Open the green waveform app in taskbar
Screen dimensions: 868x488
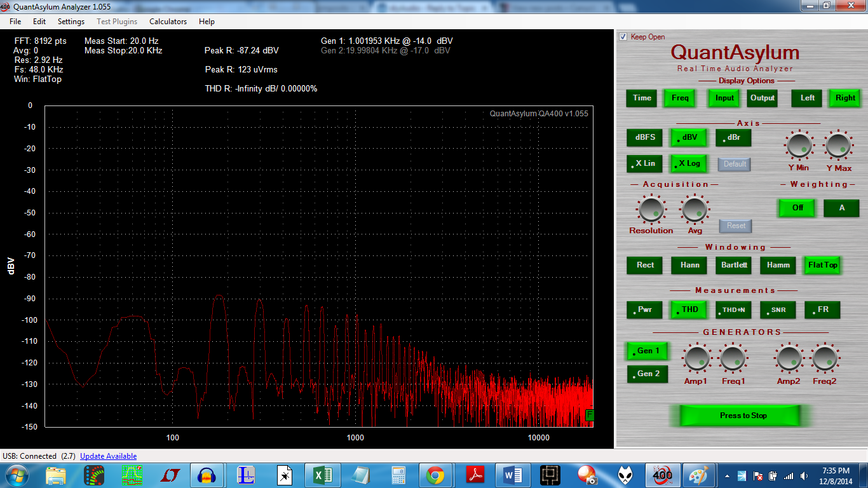click(x=132, y=475)
